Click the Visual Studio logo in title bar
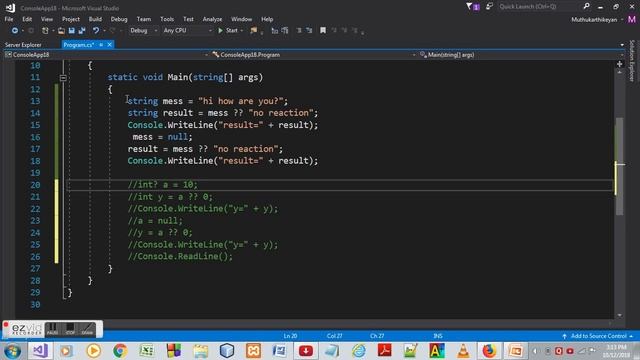Viewport: 640px width, 360px height. pos(10,7)
